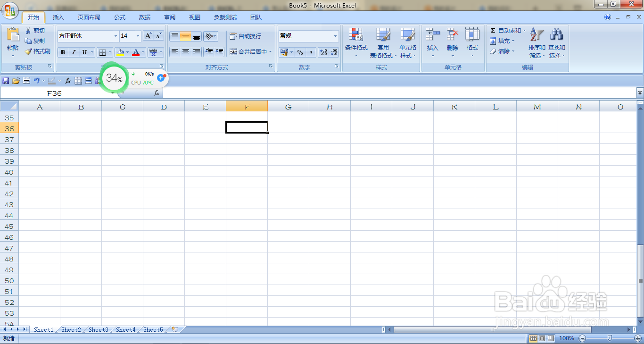This screenshot has width=644, height=344.
Task: Apply percent style
Action: point(300,52)
